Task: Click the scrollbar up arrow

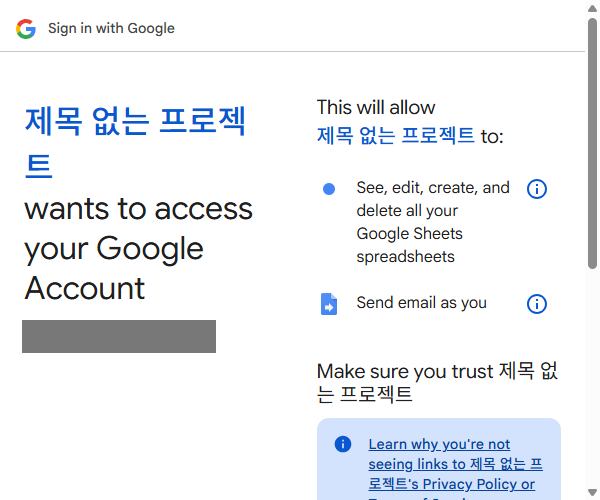Action: pyautogui.click(x=592, y=8)
